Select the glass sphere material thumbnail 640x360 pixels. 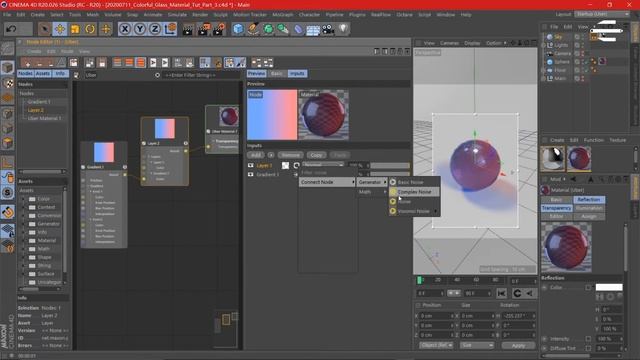click(x=578, y=158)
